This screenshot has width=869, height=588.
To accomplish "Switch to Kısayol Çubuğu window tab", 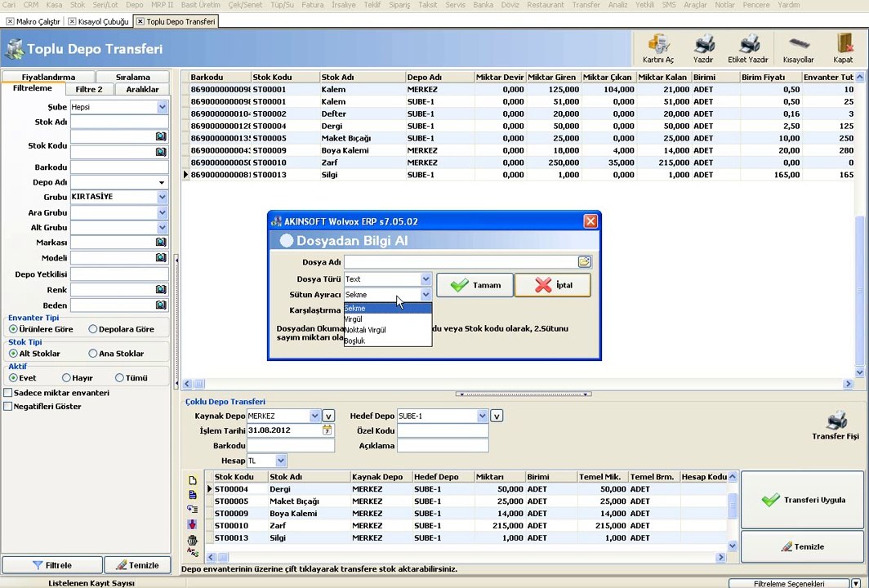I will pyautogui.click(x=99, y=21).
